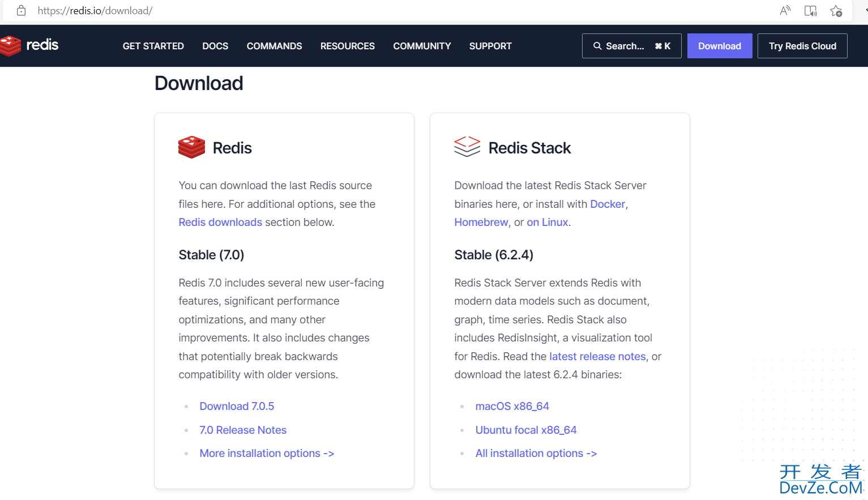Open the 7.0 Release Notes link
The width and height of the screenshot is (868, 500).
coord(243,430)
